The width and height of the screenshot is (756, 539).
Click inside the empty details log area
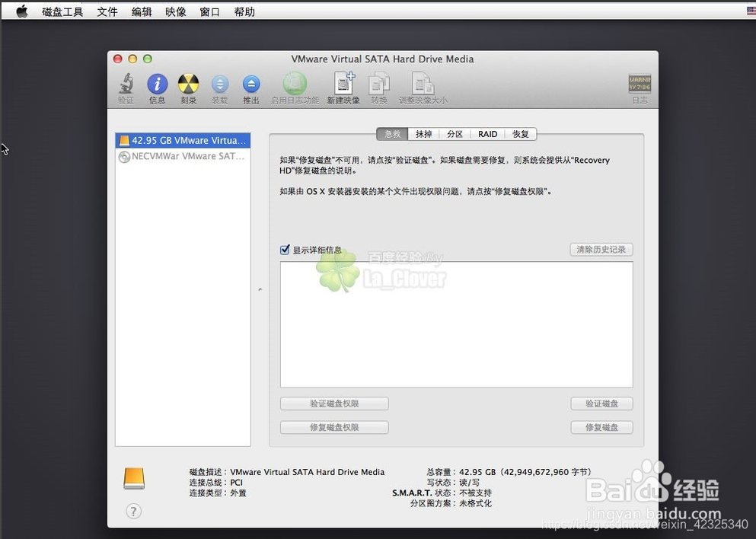click(x=456, y=324)
